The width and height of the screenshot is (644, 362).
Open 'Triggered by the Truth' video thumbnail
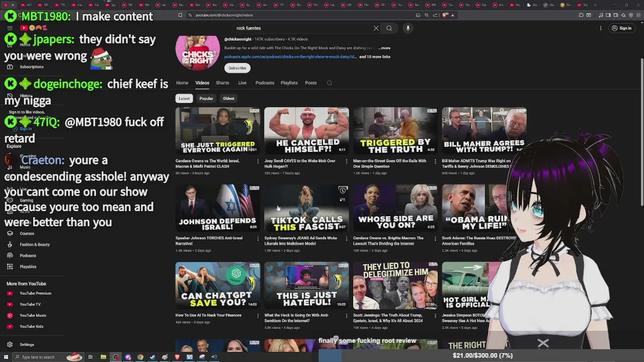[395, 131]
